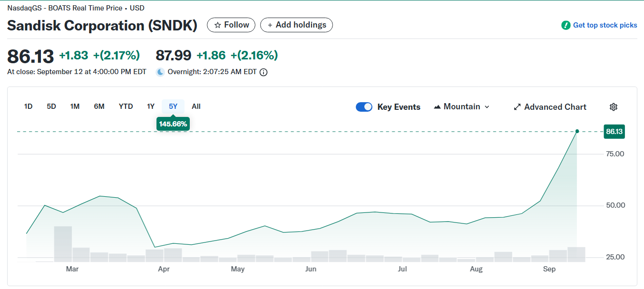Click the +(2.17%) close percent change
The height and width of the screenshot is (289, 644).
pyautogui.click(x=117, y=56)
